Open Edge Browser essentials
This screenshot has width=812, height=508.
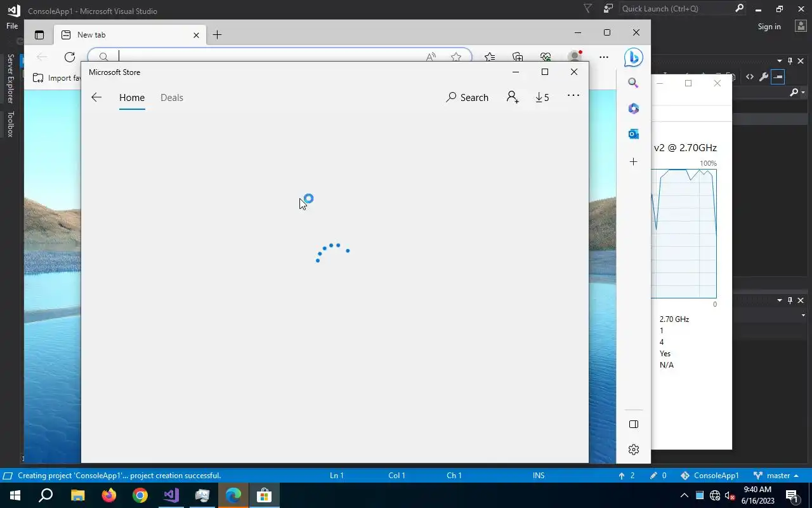pos(546,57)
